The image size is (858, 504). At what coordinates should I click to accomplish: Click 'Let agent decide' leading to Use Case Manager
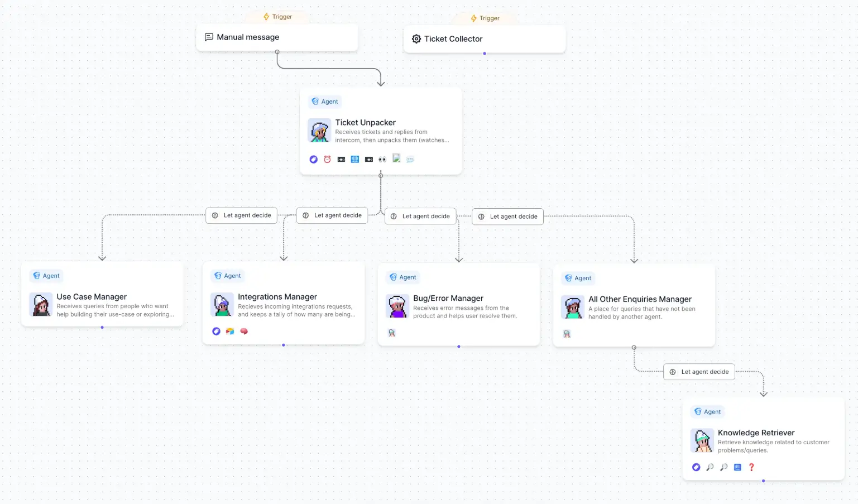click(x=242, y=215)
